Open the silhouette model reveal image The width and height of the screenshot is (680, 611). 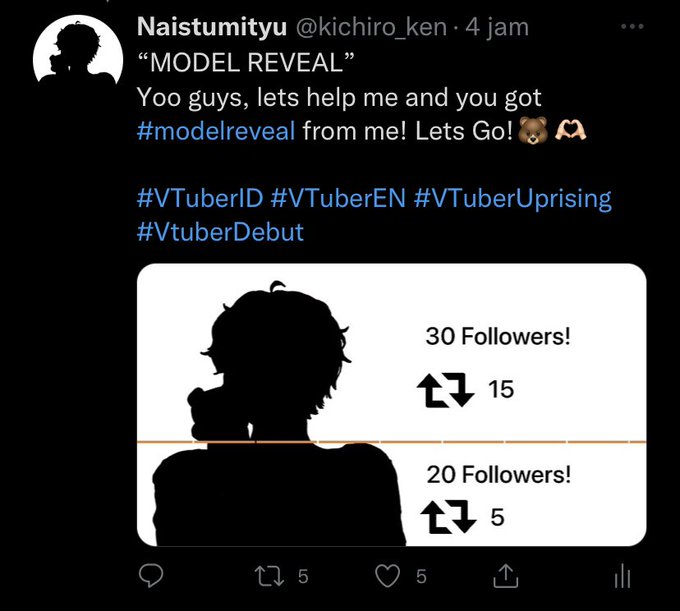pyautogui.click(x=392, y=405)
